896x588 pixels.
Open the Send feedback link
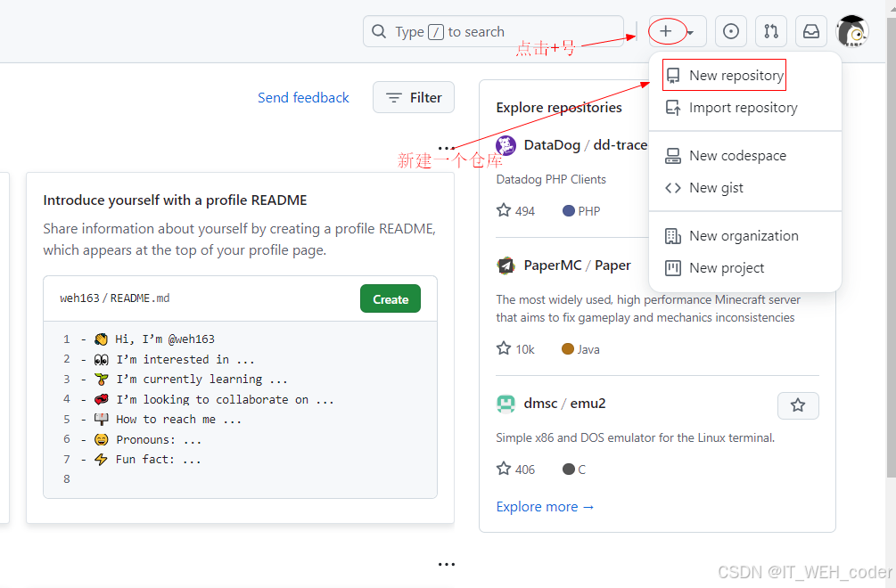(x=303, y=98)
